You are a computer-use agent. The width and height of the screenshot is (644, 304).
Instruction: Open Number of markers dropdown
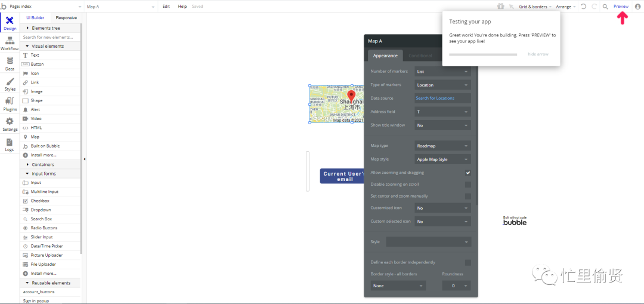442,72
